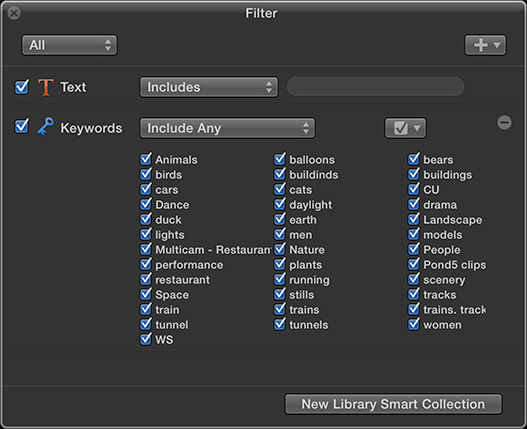Open the Include Any keywords dropdown
The height and width of the screenshot is (429, 527).
227,128
